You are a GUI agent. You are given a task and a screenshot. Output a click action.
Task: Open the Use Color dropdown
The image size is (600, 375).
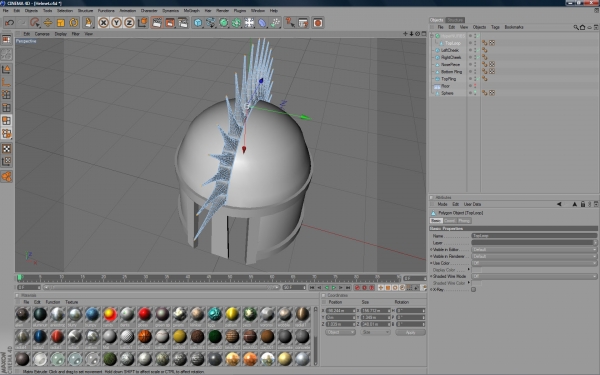(534, 263)
